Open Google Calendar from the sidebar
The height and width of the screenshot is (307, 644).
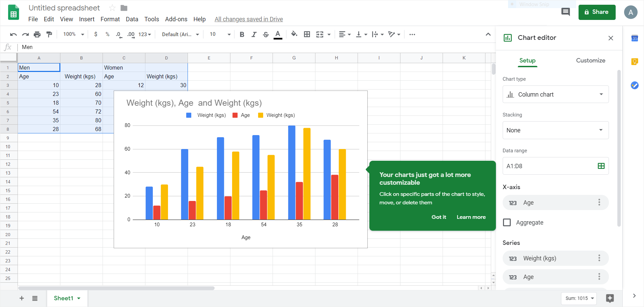635,38
